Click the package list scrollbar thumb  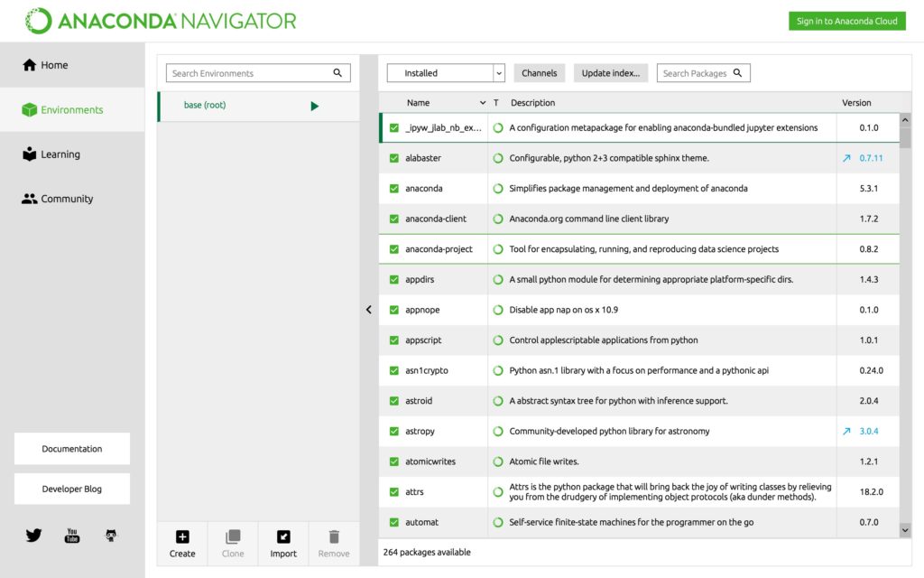click(x=905, y=137)
